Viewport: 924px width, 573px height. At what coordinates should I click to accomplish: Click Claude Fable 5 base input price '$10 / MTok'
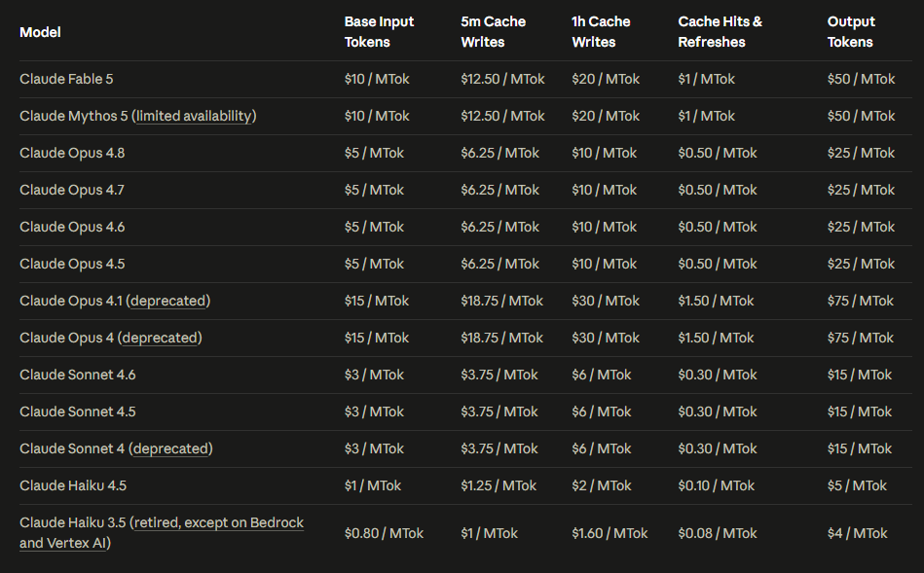377,79
